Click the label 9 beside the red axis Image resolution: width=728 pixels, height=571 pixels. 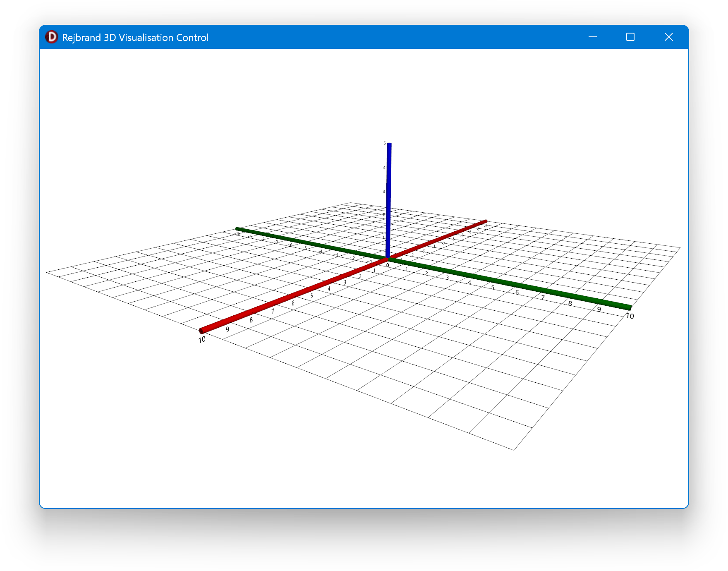click(227, 330)
